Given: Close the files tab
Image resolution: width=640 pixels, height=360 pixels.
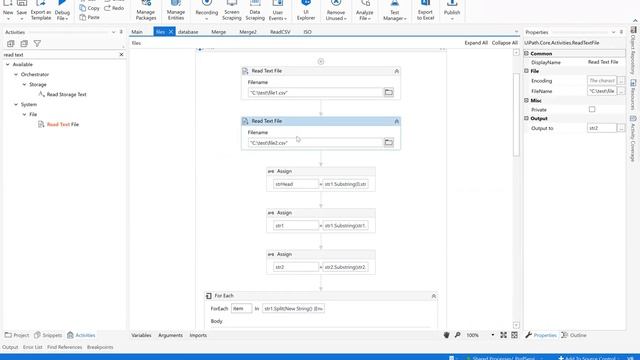Looking at the screenshot, I should pyautogui.click(x=171, y=32).
